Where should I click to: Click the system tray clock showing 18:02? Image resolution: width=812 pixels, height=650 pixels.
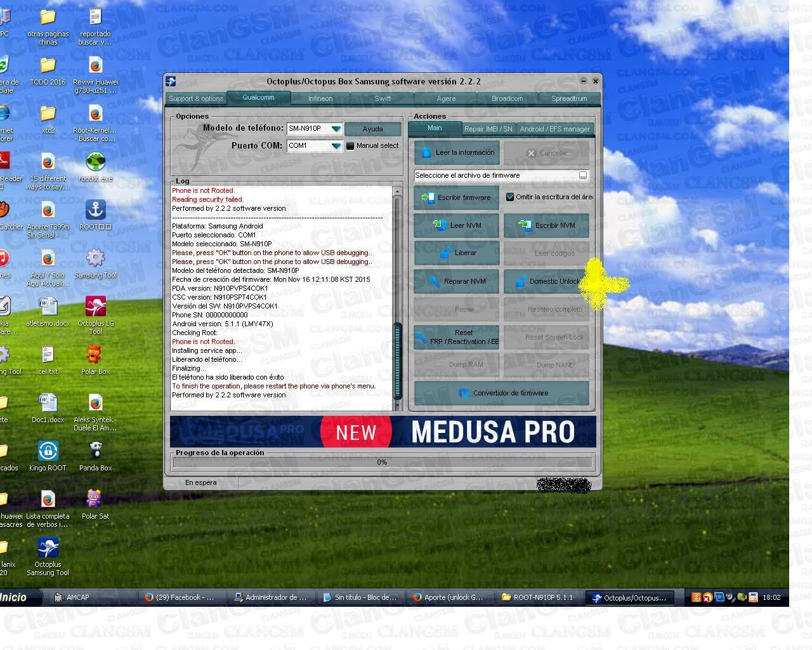[771, 597]
